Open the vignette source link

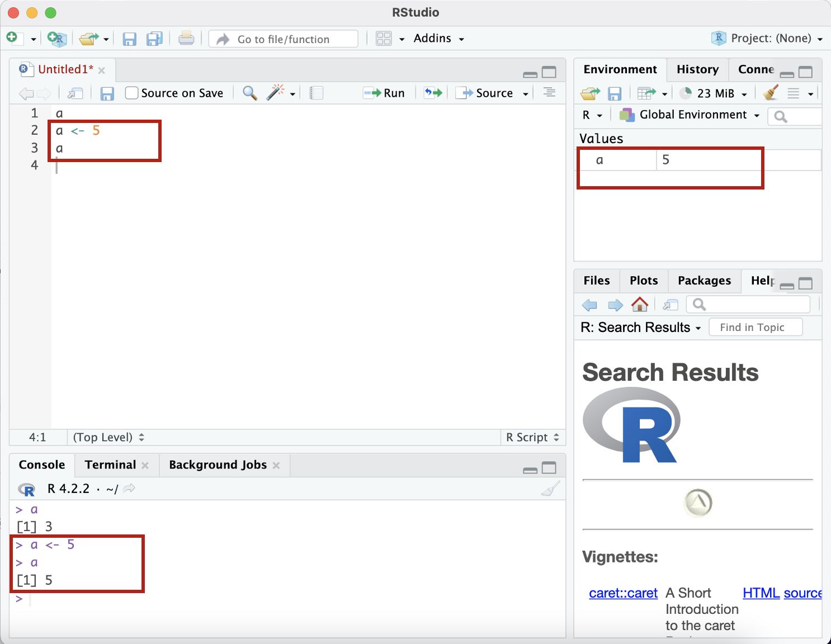tap(802, 593)
